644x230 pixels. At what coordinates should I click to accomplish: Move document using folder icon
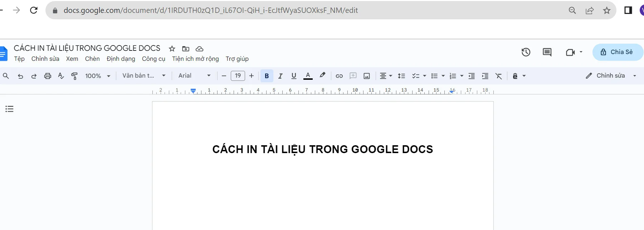186,49
